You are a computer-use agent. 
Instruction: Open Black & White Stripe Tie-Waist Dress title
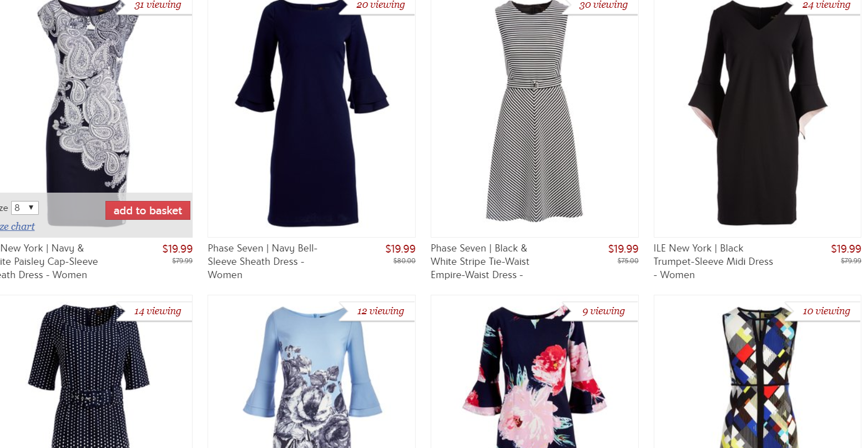(481, 261)
